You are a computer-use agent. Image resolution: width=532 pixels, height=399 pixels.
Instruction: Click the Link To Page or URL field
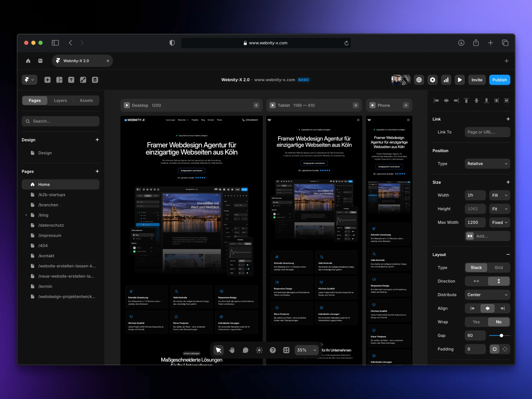click(x=487, y=132)
